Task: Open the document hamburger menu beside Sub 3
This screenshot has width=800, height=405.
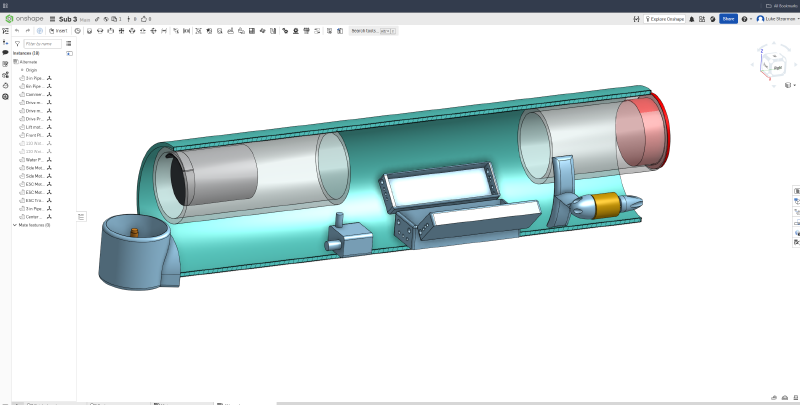Action: (x=52, y=19)
